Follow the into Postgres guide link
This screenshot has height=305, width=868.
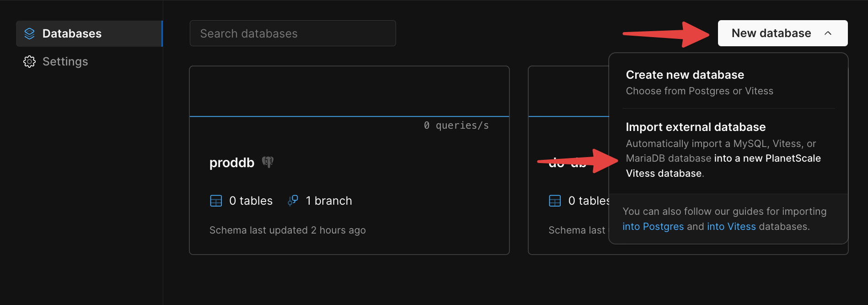[653, 227]
